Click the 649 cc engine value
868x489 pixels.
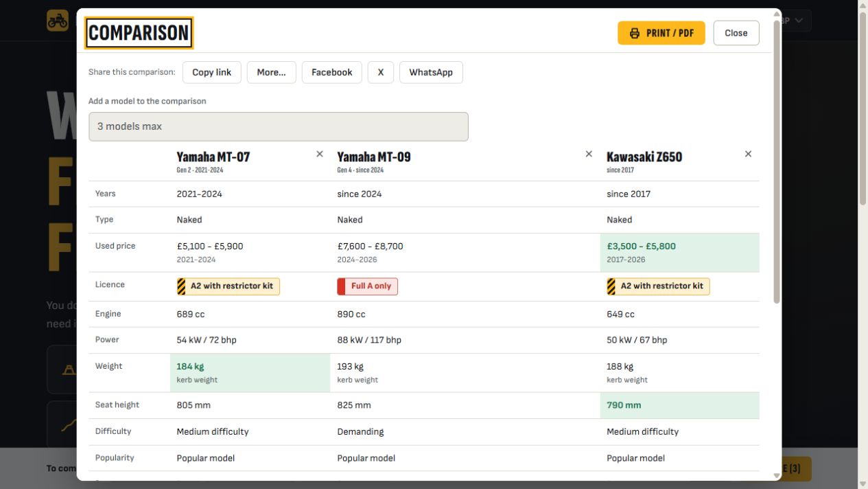click(x=620, y=314)
